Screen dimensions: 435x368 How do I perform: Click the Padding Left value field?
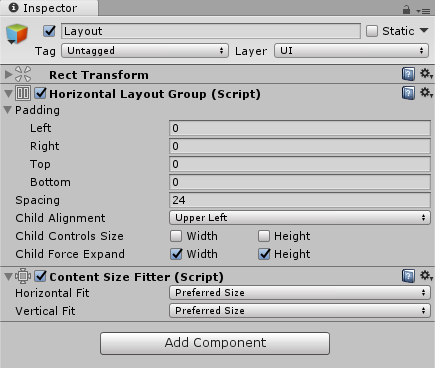coord(300,128)
